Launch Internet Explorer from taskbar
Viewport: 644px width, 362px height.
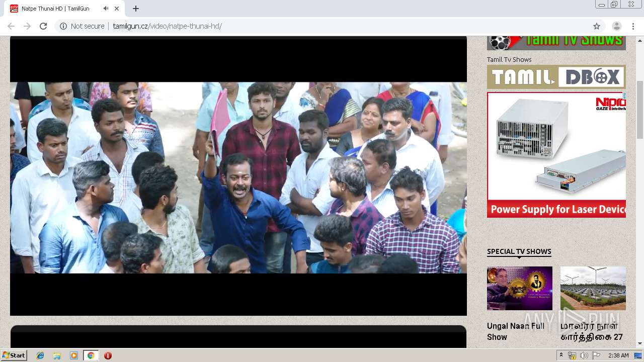coord(40,355)
